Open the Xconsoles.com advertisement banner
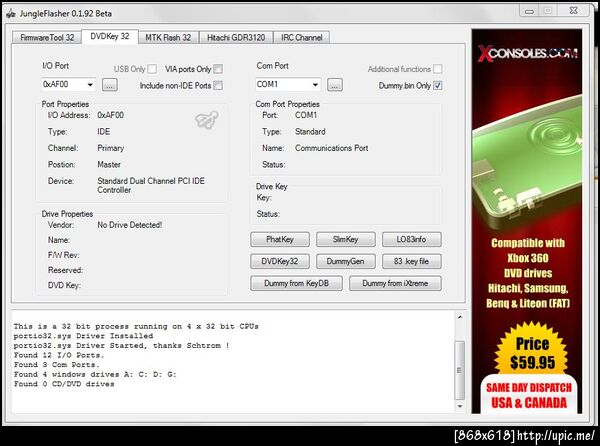The width and height of the screenshot is (600, 446). [527, 221]
